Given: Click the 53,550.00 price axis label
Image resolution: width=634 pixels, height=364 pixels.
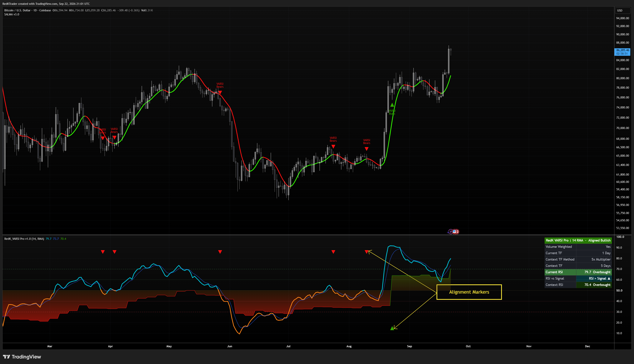Looking at the screenshot, I should point(622,228).
